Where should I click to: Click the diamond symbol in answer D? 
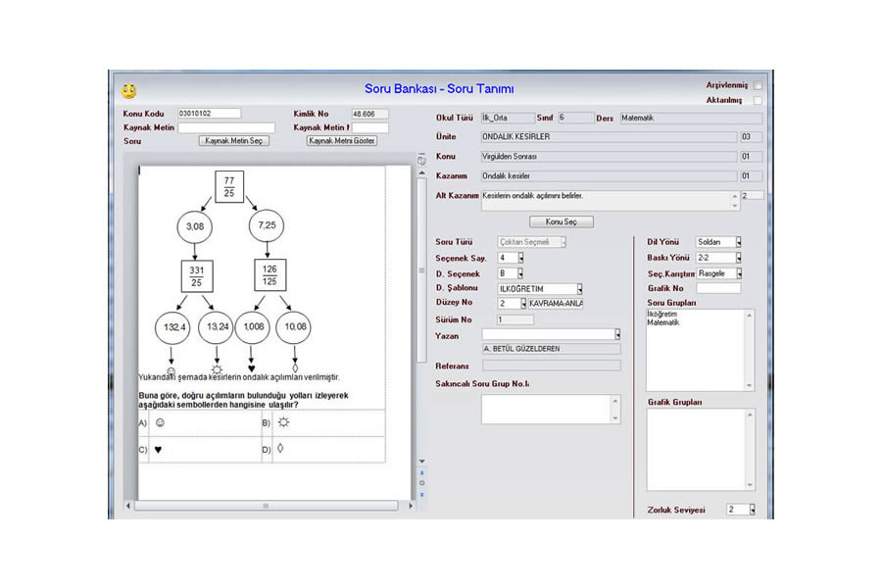point(281,450)
